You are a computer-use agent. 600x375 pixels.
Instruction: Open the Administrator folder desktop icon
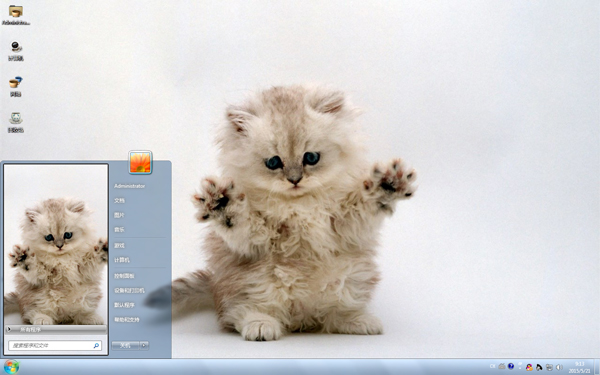point(16,15)
